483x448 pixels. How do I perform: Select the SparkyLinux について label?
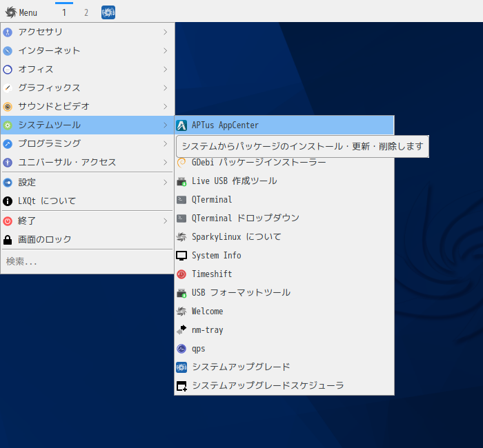(x=236, y=236)
